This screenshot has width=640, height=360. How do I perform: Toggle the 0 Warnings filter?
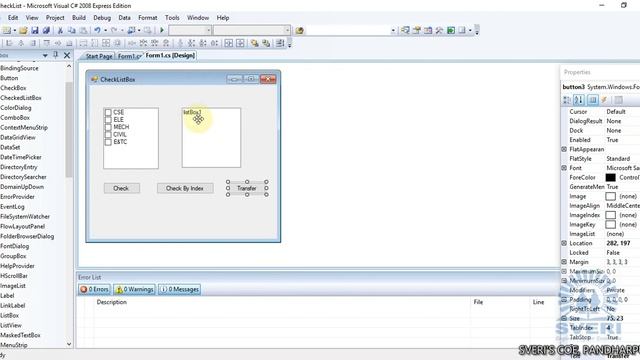pos(135,289)
